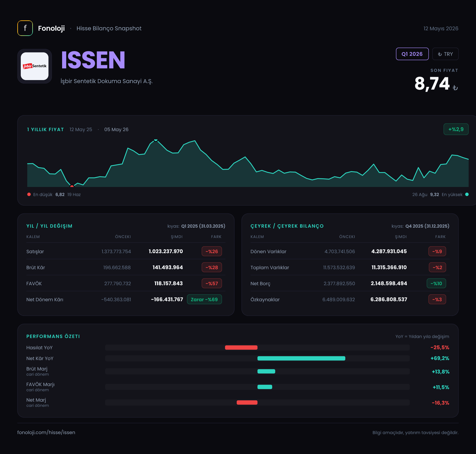Click the PERFORMANS ÖZETİ heading
This screenshot has width=476, height=454.
pos(53,336)
